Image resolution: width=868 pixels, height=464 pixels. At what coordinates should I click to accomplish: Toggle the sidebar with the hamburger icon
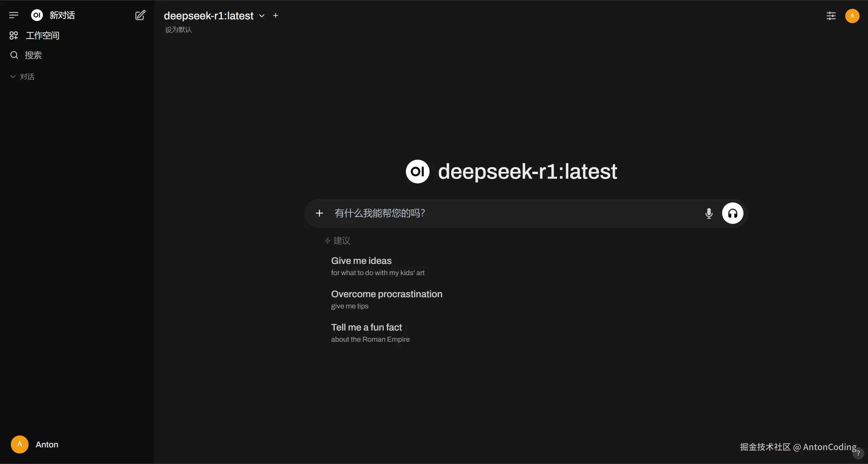(14, 15)
